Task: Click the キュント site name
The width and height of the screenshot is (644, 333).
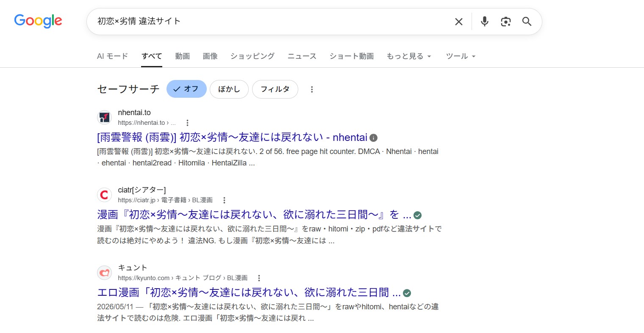Action: click(x=133, y=268)
